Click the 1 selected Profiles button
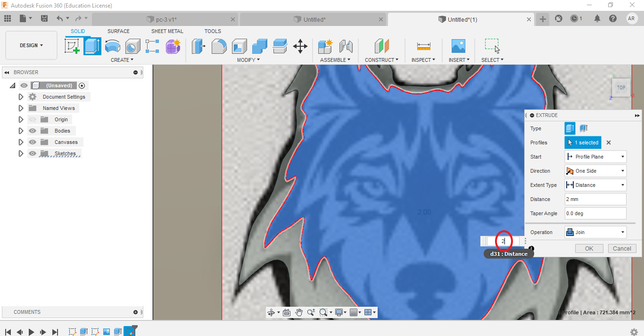This screenshot has height=336, width=644. [x=583, y=143]
